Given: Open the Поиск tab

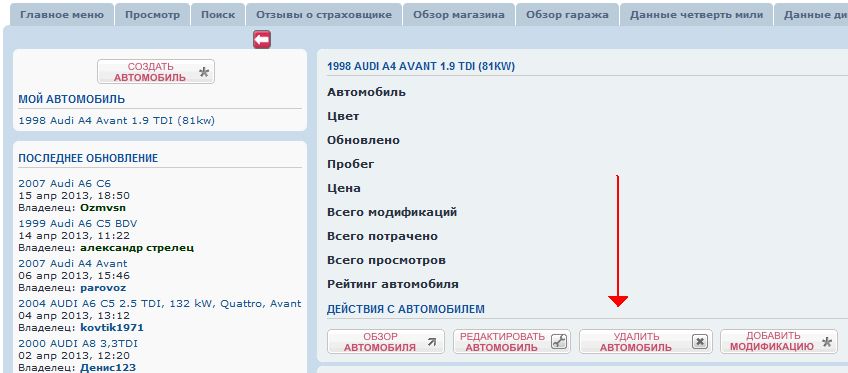Looking at the screenshot, I should (x=218, y=15).
